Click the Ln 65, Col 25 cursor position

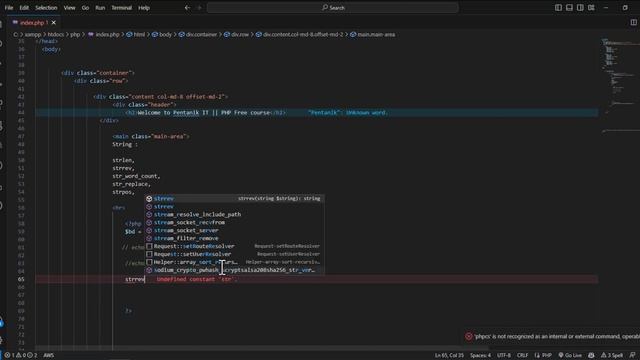point(449,356)
